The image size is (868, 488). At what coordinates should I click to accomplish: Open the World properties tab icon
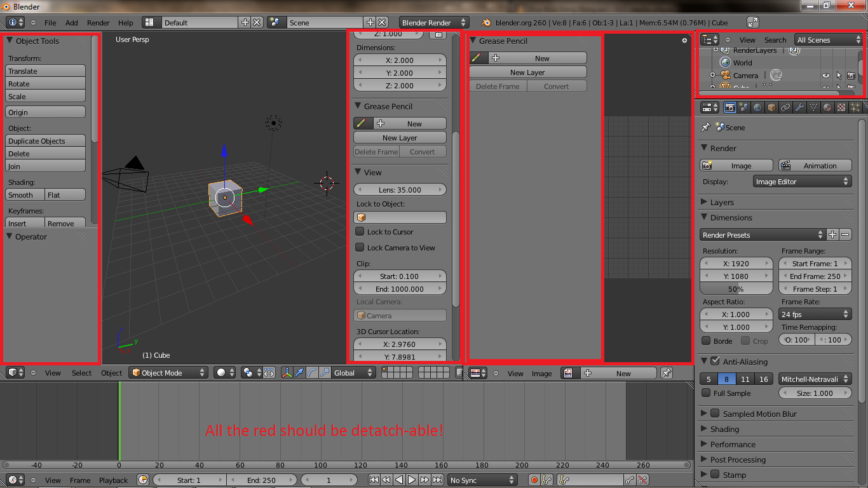(x=757, y=107)
